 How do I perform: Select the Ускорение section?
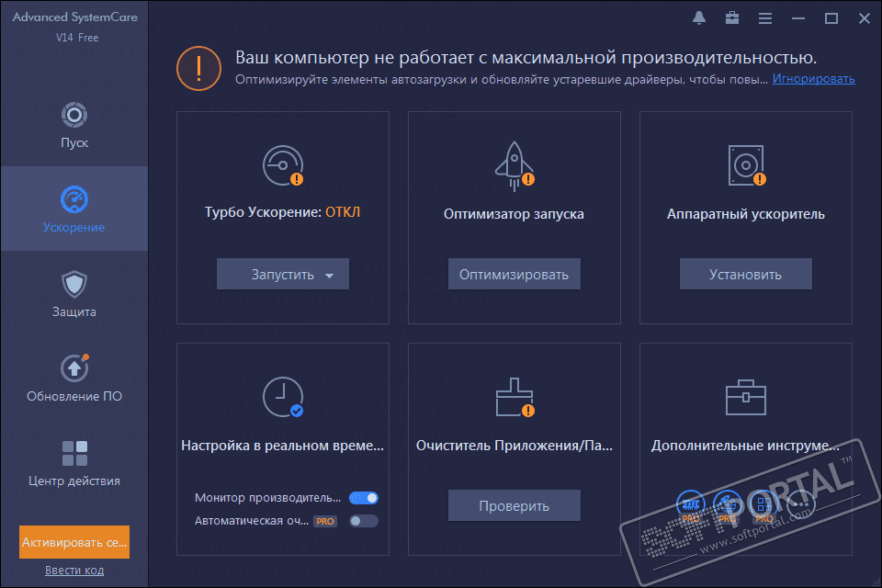74,209
